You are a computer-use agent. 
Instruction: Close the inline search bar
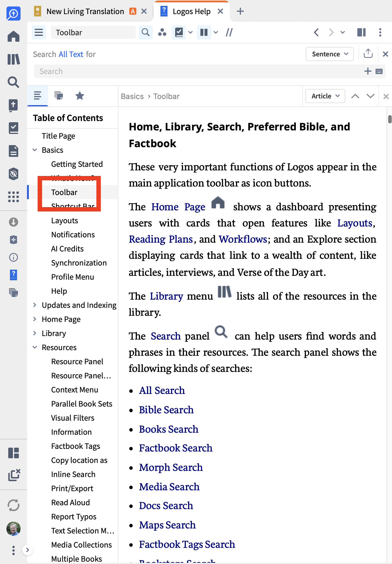(386, 54)
